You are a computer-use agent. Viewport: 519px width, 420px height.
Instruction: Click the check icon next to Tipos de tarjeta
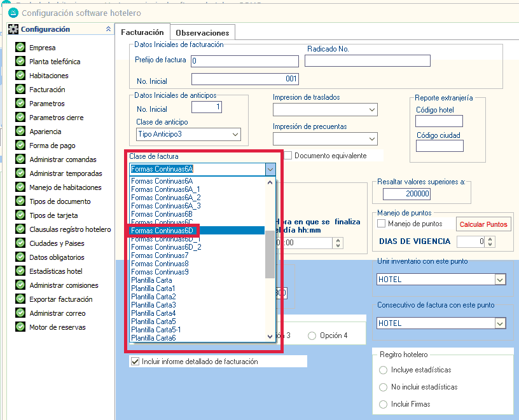[20, 215]
